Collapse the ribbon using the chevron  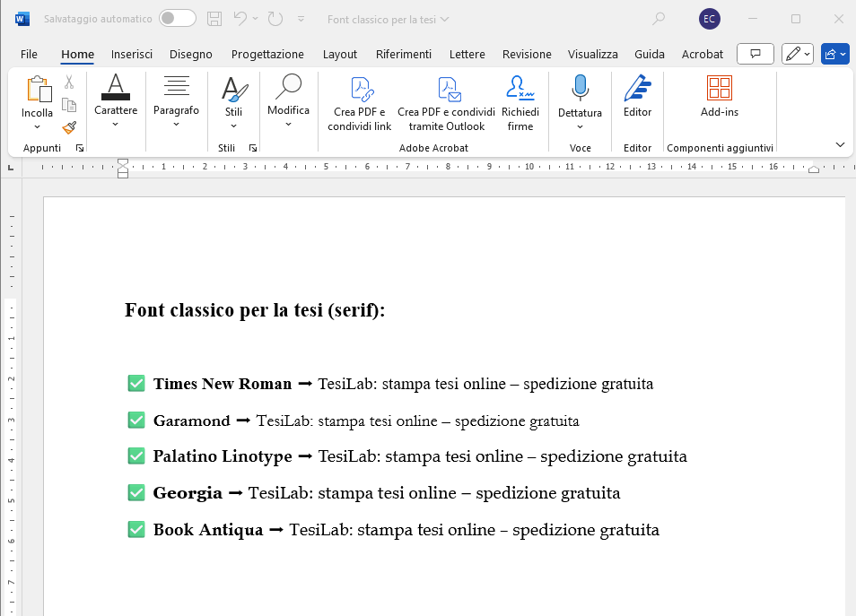click(840, 144)
